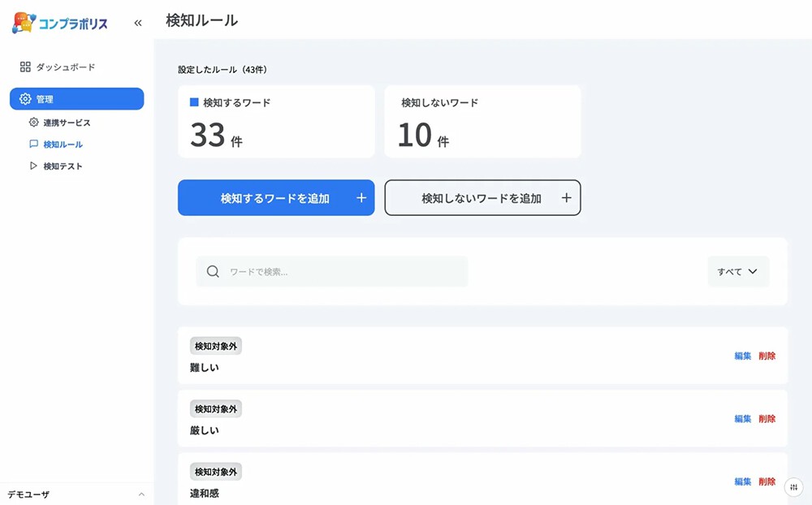The image size is (812, 505).
Task: Click the 連携サービス settings icon
Action: coord(34,123)
